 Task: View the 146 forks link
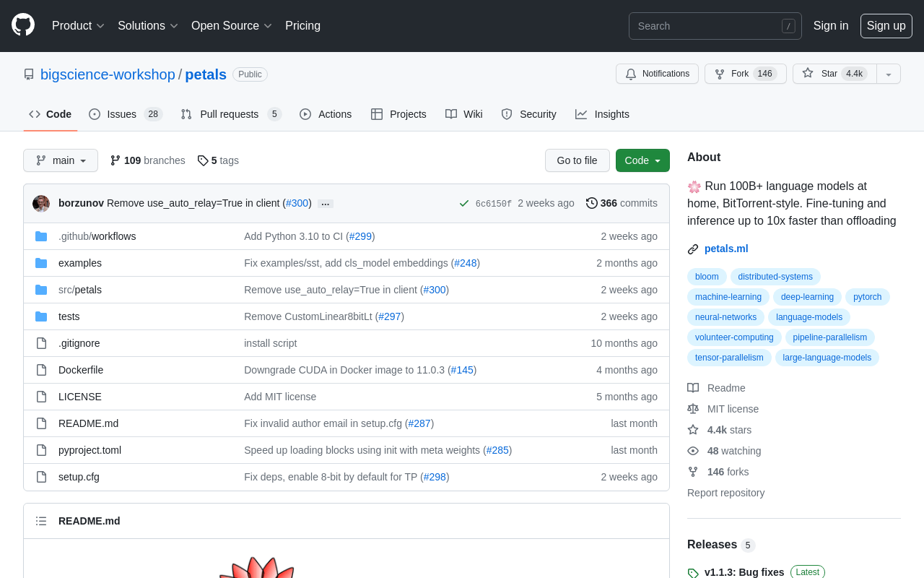pyautogui.click(x=718, y=472)
